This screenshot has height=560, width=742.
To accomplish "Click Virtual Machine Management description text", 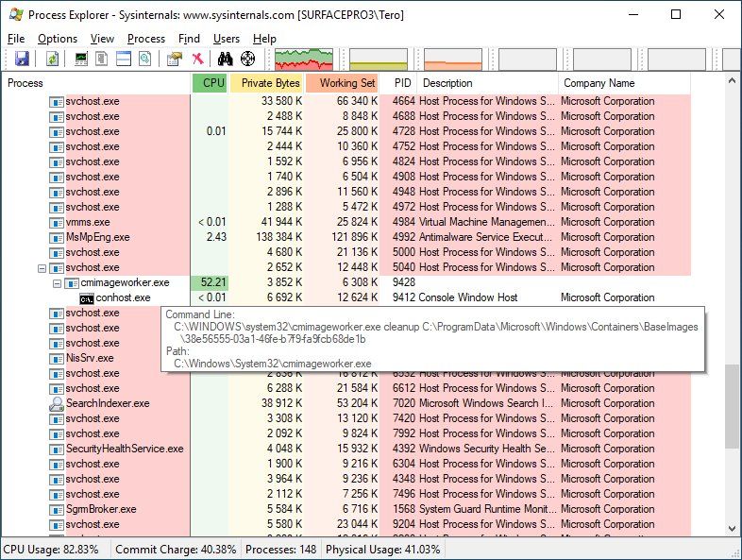I will (x=486, y=222).
